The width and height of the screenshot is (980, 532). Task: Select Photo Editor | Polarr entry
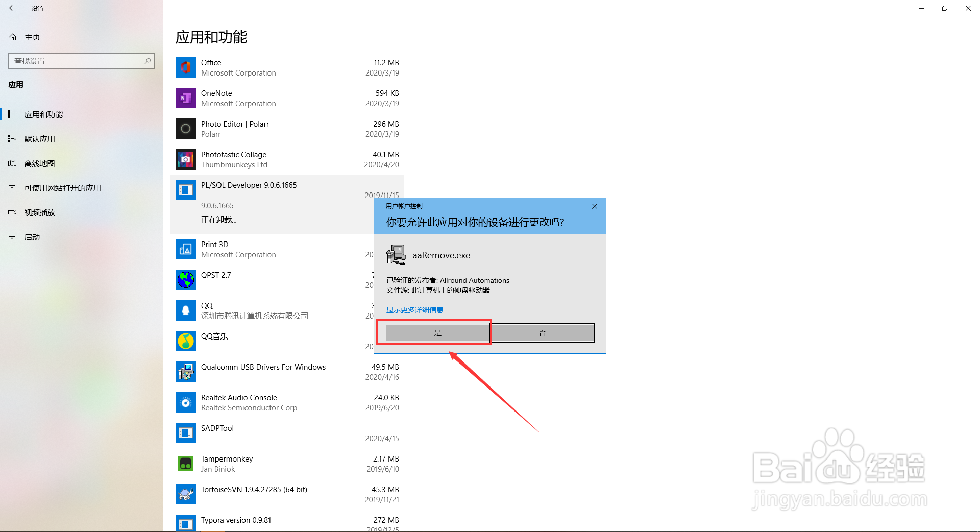(x=235, y=124)
